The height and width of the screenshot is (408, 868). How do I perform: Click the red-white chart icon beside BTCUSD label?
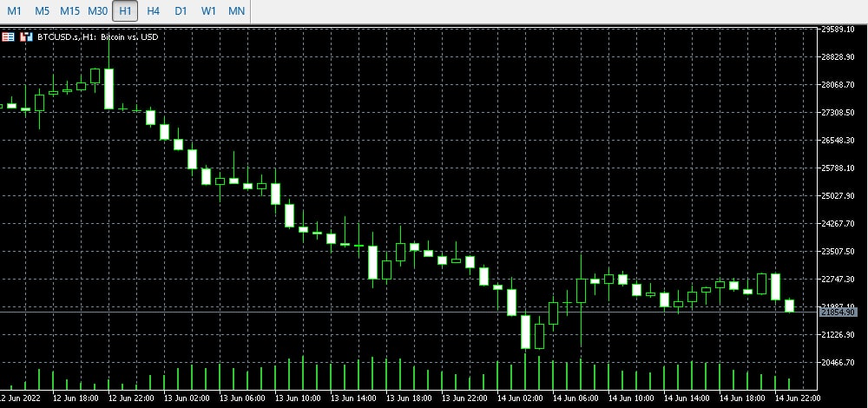click(x=27, y=37)
